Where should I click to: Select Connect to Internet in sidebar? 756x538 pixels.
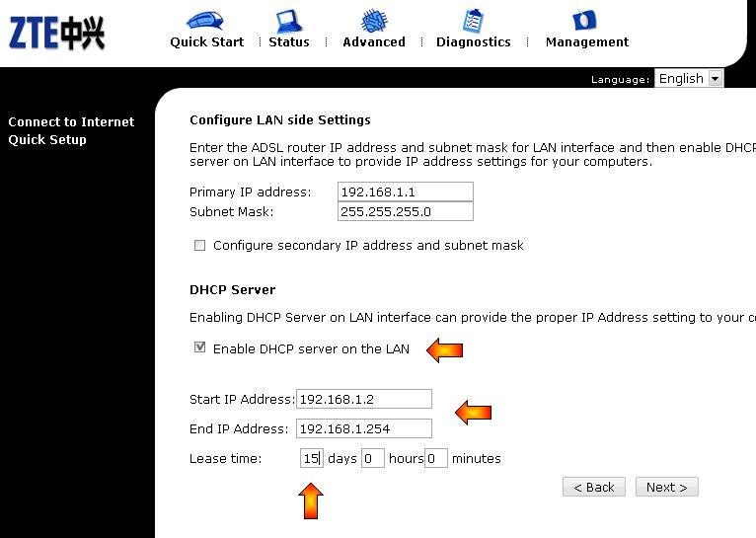[x=71, y=122]
